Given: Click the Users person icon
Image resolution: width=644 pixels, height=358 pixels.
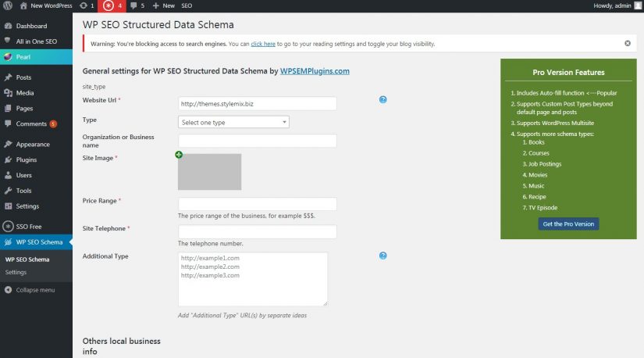Looking at the screenshot, I should click(8, 175).
